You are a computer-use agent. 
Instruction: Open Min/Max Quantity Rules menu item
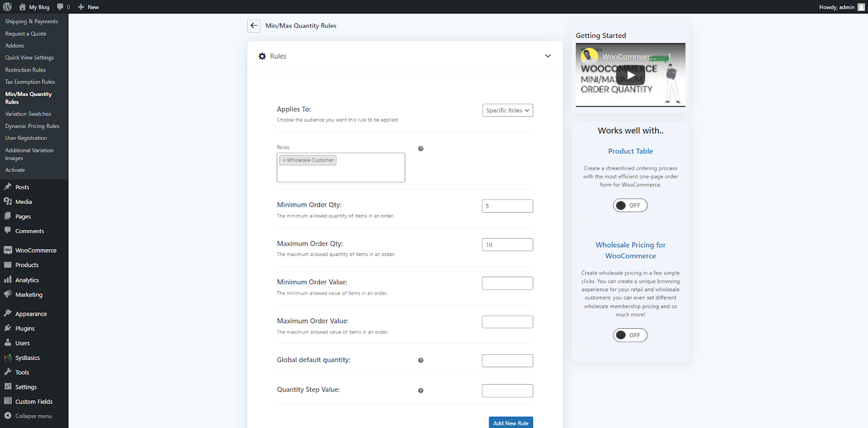(x=28, y=98)
